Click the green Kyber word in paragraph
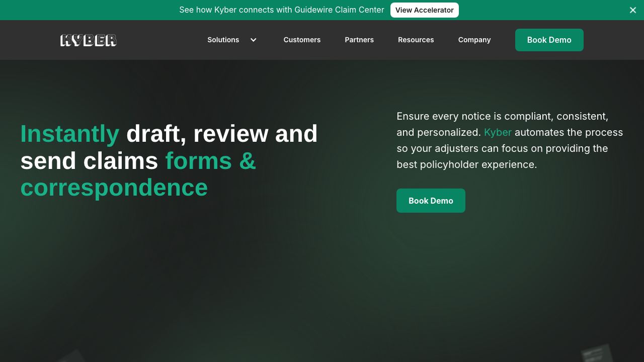 tap(498, 132)
